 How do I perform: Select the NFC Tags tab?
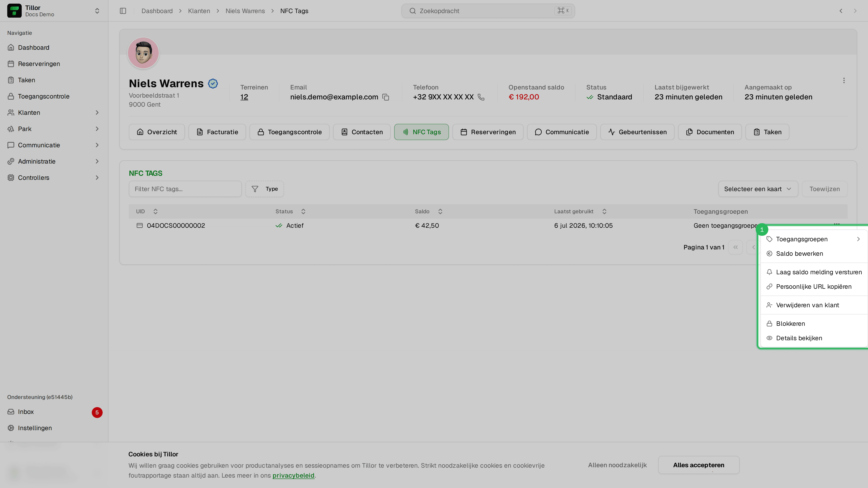coord(421,132)
